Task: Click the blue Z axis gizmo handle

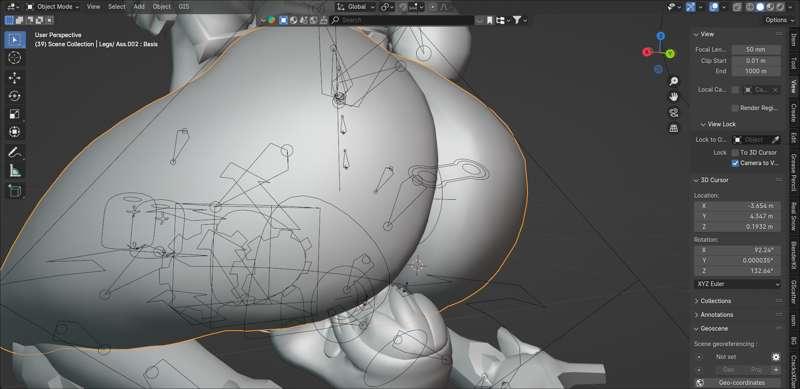Action: pyautogui.click(x=661, y=36)
